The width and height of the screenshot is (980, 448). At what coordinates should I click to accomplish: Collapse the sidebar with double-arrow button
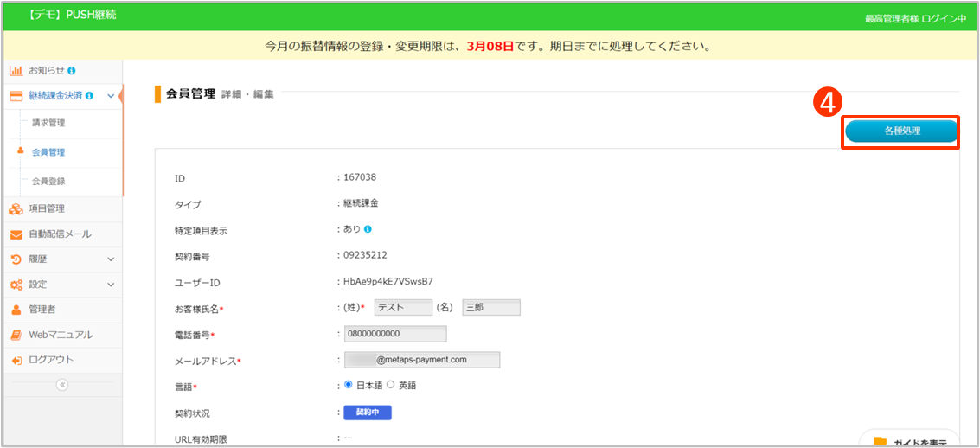point(61,385)
